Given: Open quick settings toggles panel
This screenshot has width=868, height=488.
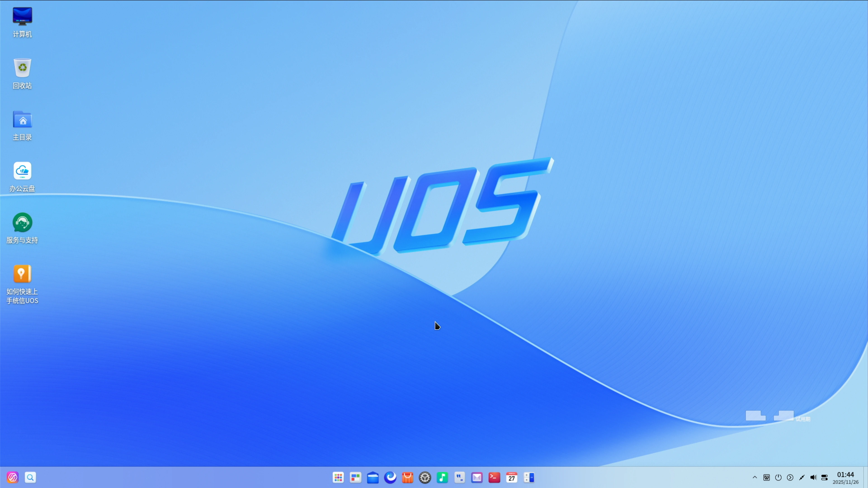Looking at the screenshot, I should click(x=825, y=477).
